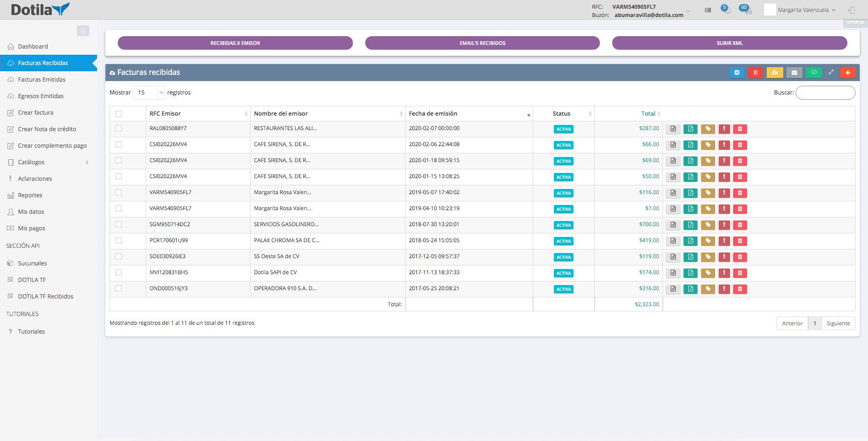Screen dimensions: 868x441
Task: Sort table by Status column
Action: point(564,114)
